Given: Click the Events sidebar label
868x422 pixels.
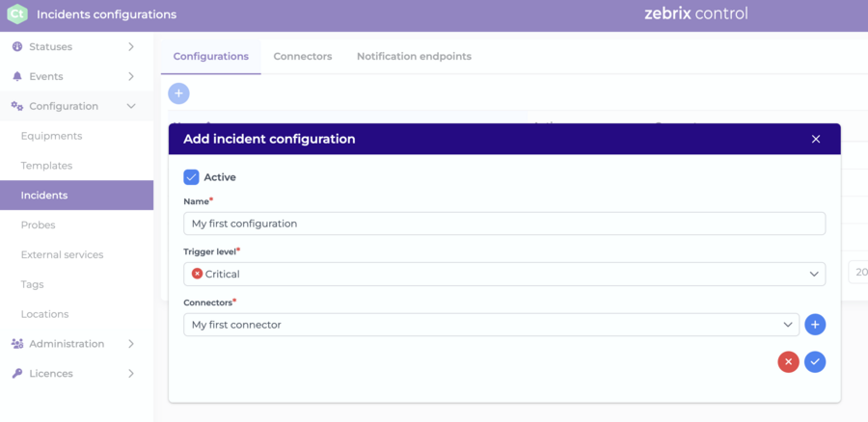Looking at the screenshot, I should [46, 76].
